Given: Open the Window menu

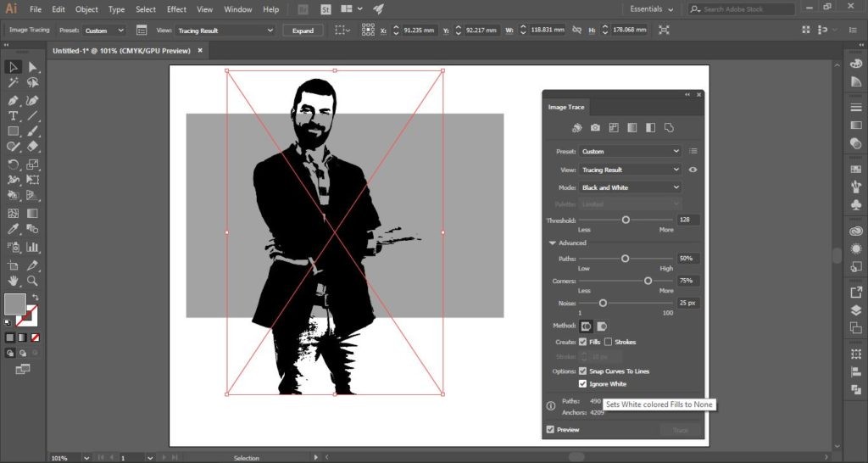Looking at the screenshot, I should pos(238,9).
